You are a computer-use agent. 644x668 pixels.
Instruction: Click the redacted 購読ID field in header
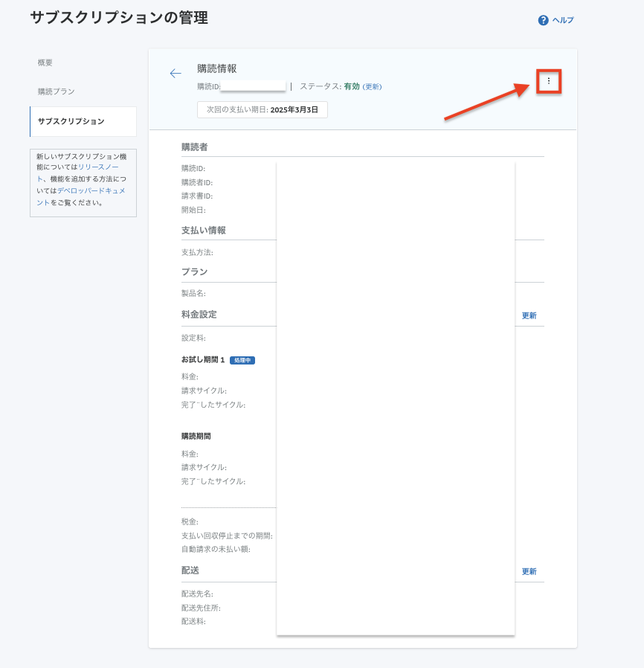point(254,86)
